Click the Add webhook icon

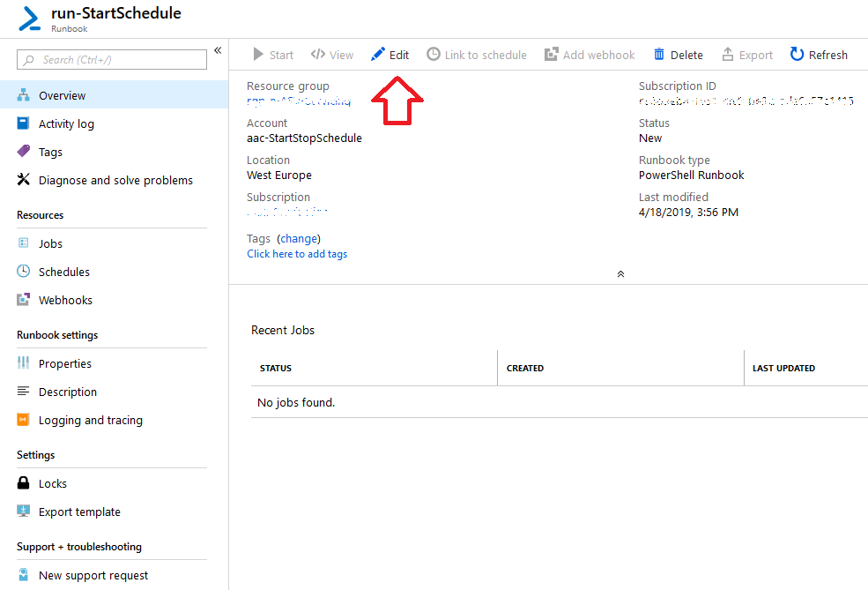point(552,55)
